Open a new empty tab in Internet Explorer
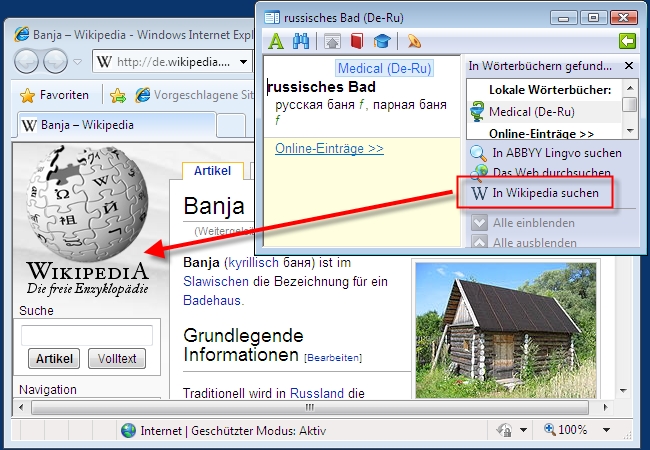650x450 pixels. tap(231, 125)
